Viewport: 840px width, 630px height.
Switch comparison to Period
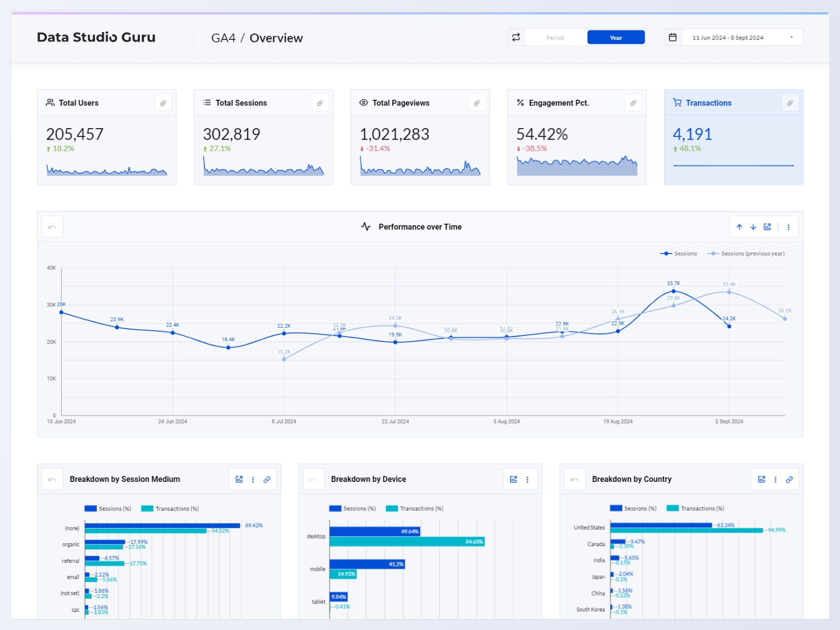[x=555, y=38]
